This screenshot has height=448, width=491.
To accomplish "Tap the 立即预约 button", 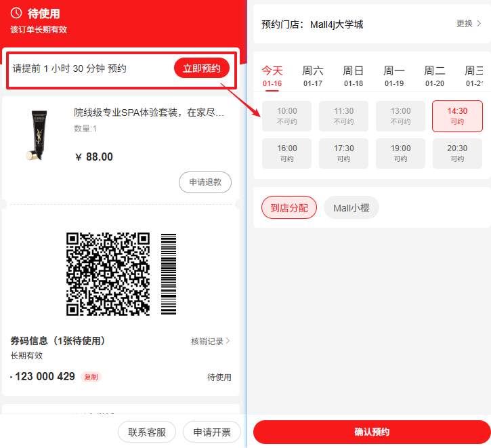I will click(x=202, y=68).
